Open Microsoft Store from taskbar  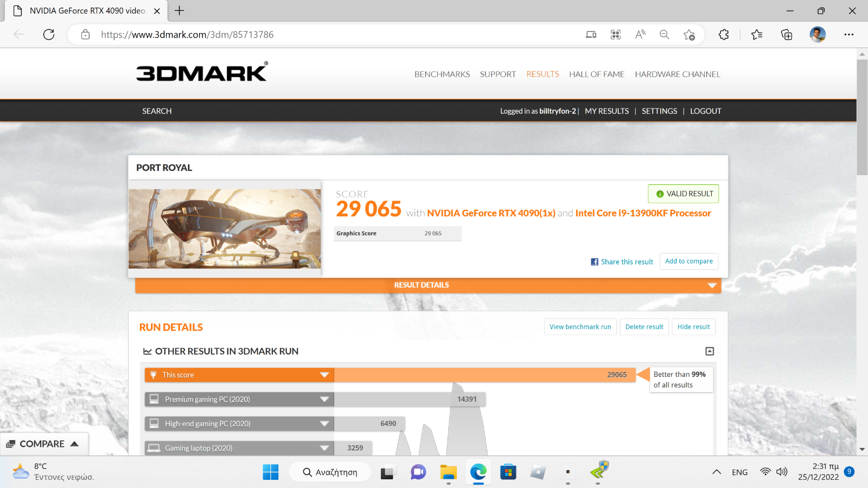point(508,472)
